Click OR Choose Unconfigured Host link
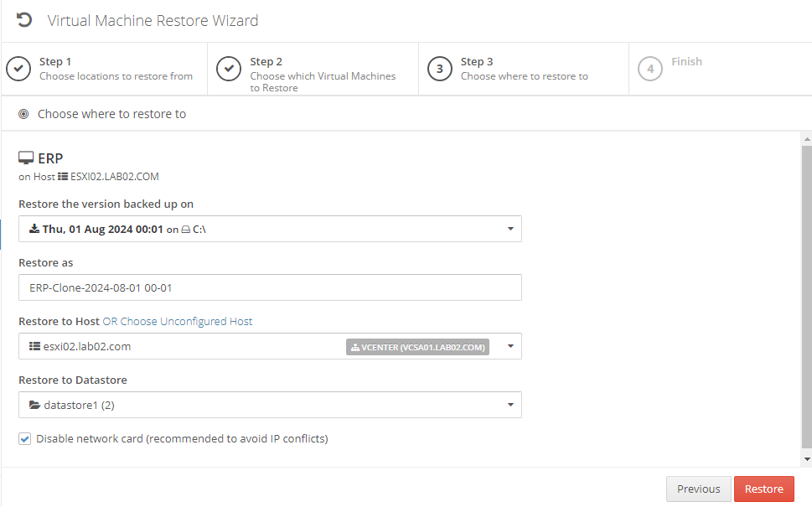Image resolution: width=812 pixels, height=507 pixels. (177, 322)
